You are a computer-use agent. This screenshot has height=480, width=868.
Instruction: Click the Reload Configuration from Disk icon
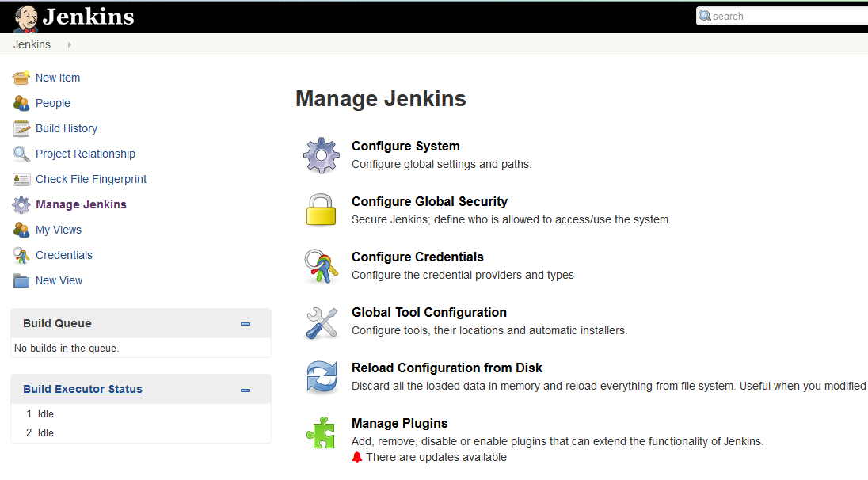pyautogui.click(x=321, y=378)
